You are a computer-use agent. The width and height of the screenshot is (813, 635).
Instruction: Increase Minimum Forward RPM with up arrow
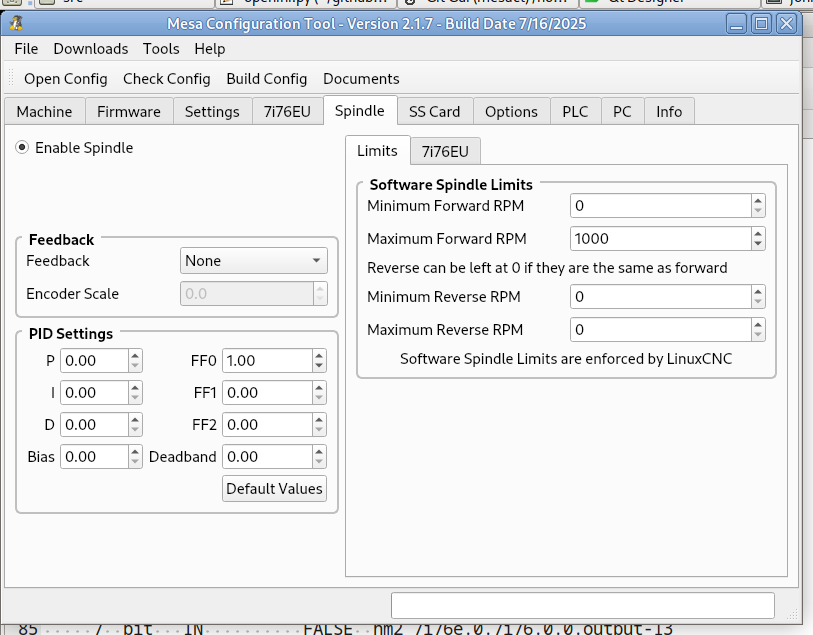click(x=758, y=201)
